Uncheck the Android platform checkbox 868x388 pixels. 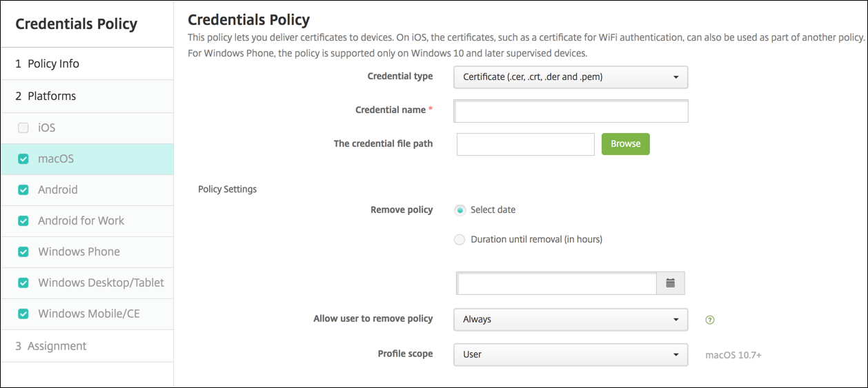(23, 190)
